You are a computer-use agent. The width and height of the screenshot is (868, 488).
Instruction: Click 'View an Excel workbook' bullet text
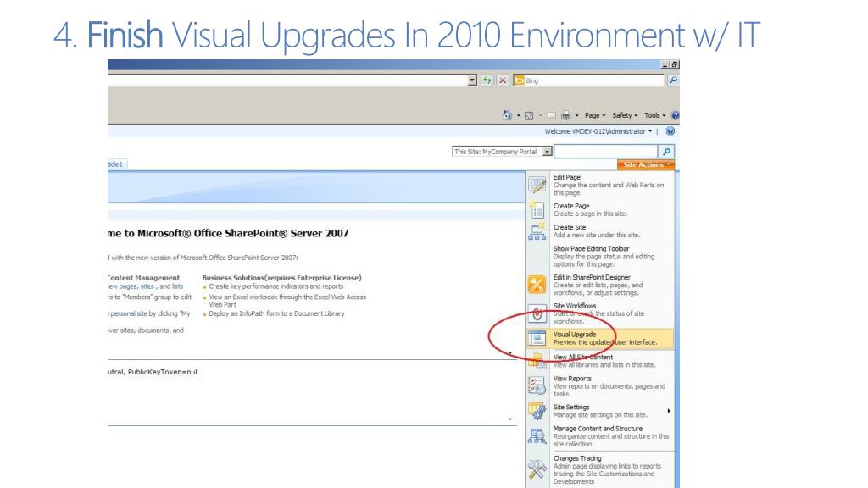pos(287,301)
